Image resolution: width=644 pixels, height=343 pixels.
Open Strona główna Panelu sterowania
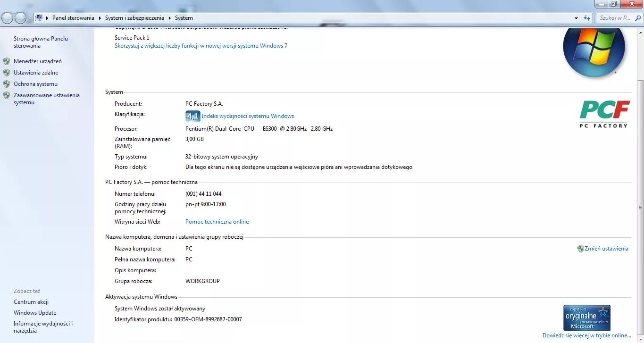(x=41, y=42)
